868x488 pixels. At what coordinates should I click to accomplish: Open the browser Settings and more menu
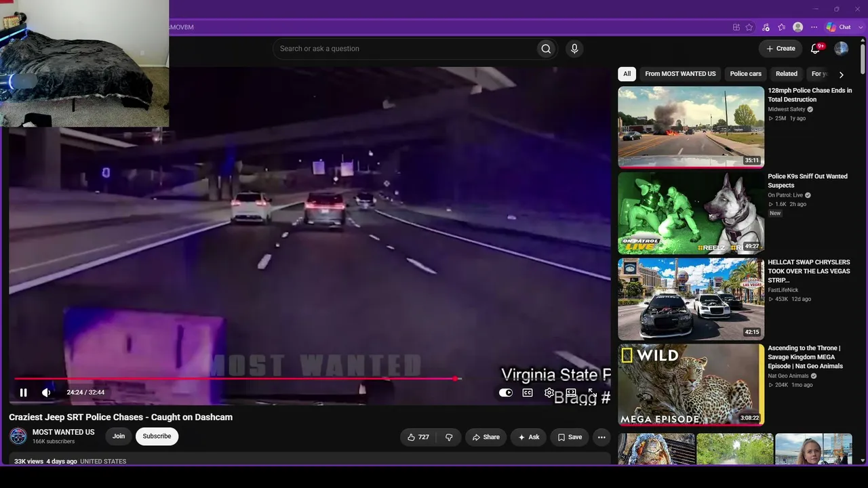pyautogui.click(x=814, y=27)
